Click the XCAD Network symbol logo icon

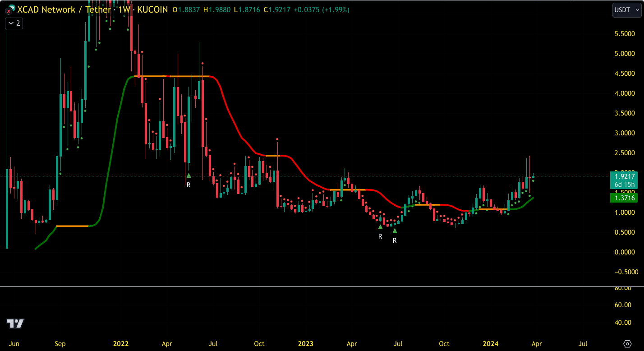pos(10,9)
